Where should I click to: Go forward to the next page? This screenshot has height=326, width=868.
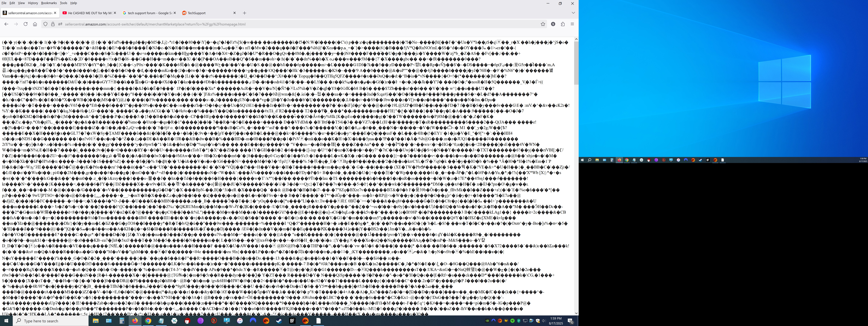pos(16,24)
